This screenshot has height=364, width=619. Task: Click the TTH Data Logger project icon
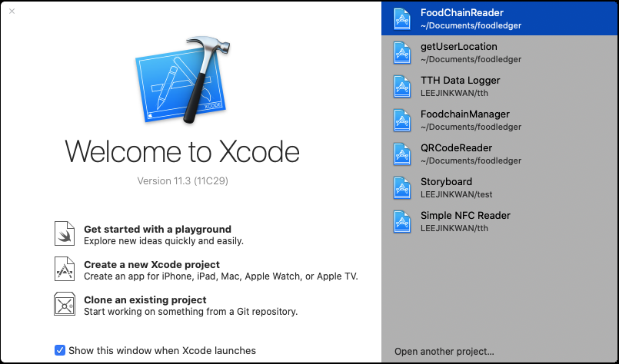[x=402, y=86]
